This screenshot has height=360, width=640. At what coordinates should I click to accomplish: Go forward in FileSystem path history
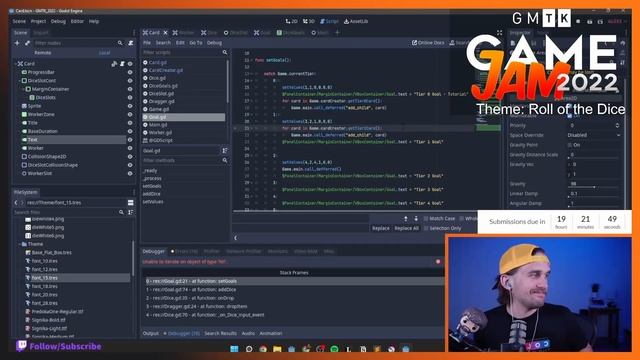point(22,202)
